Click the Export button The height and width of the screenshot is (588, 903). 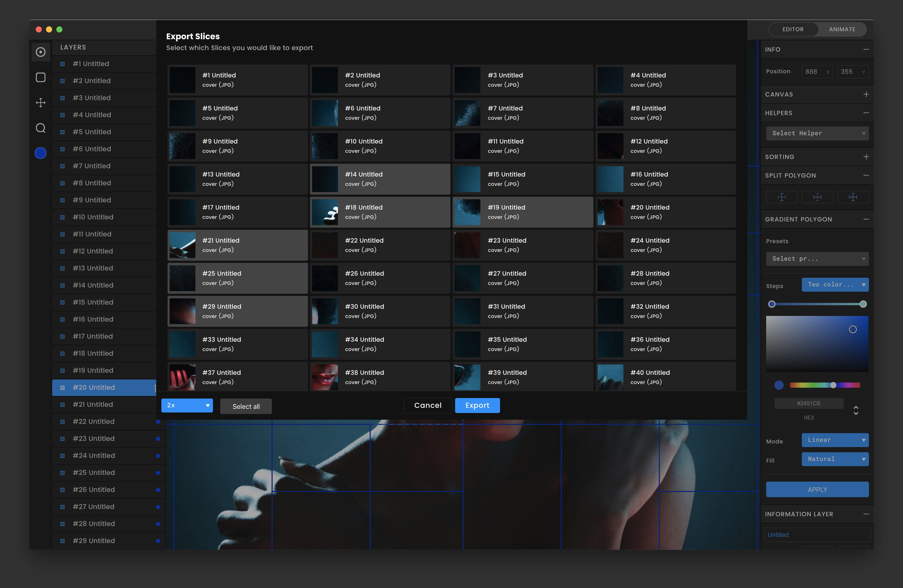[477, 405]
